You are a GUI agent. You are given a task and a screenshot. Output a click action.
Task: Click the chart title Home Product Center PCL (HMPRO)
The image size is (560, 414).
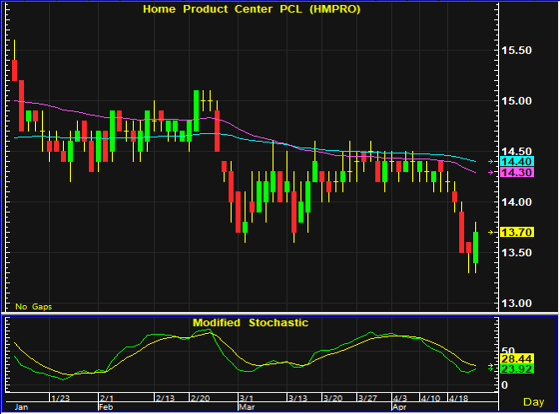252,9
